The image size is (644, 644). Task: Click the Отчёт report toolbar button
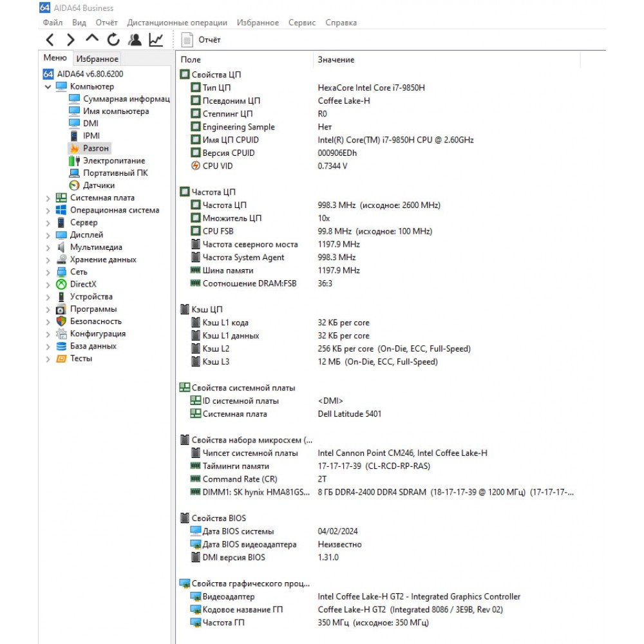tap(201, 40)
